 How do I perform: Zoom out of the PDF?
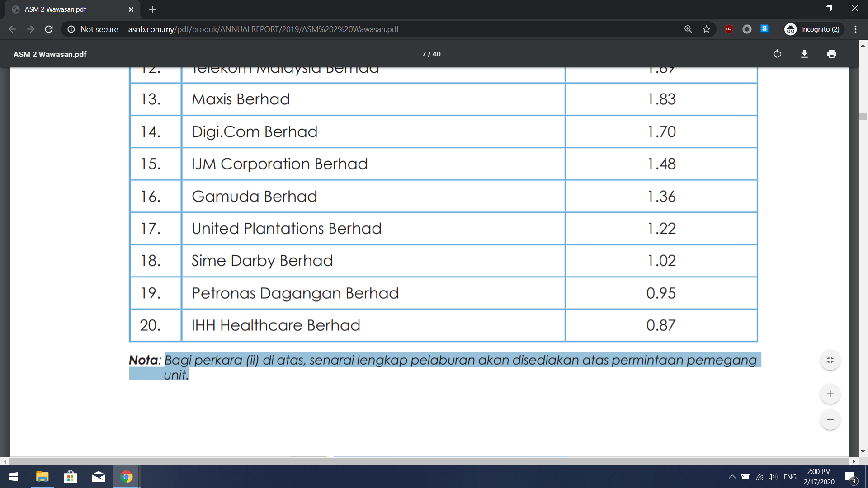pos(830,420)
